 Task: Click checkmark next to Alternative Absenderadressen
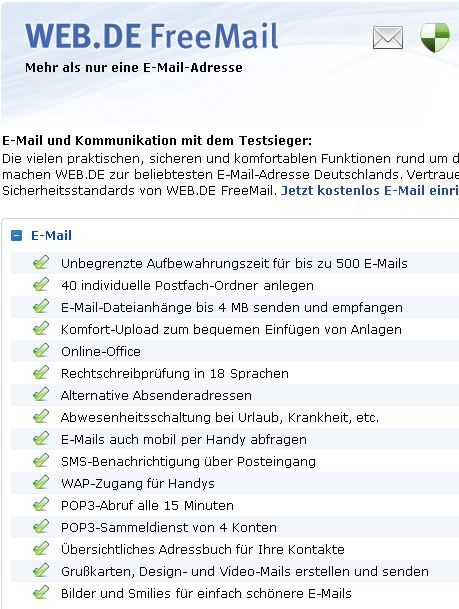[x=41, y=395]
